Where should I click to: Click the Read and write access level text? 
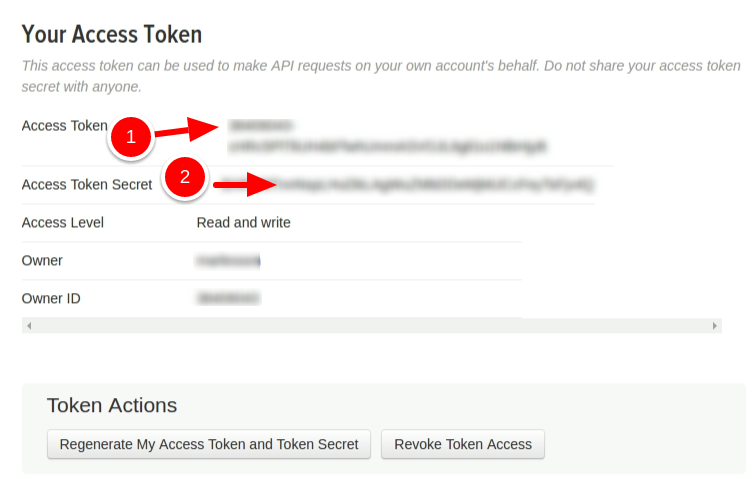click(244, 222)
